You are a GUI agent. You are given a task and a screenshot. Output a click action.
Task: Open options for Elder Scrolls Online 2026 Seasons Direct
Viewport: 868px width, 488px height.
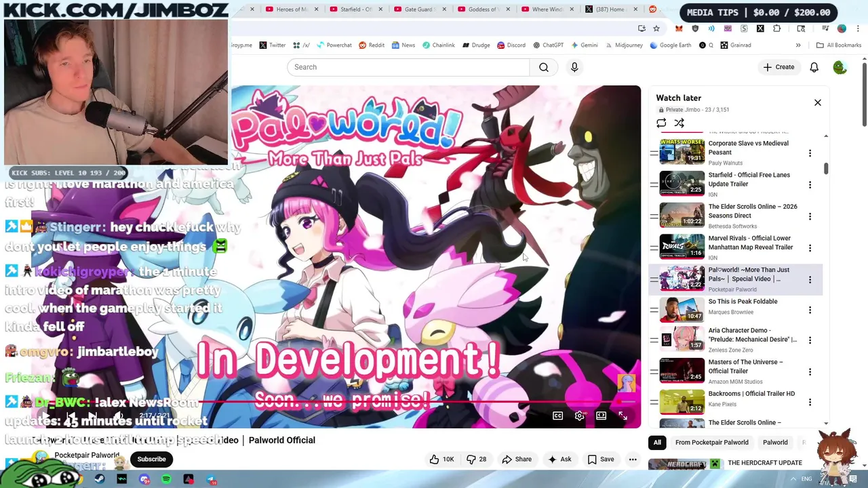click(810, 216)
